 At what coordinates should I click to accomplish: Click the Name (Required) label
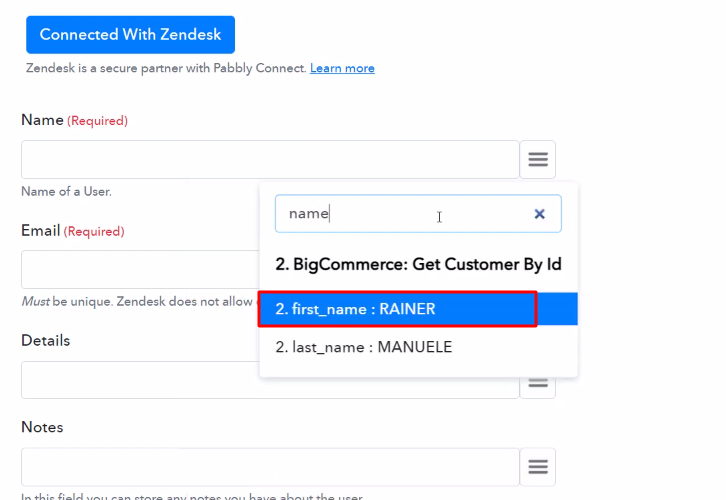click(x=75, y=120)
